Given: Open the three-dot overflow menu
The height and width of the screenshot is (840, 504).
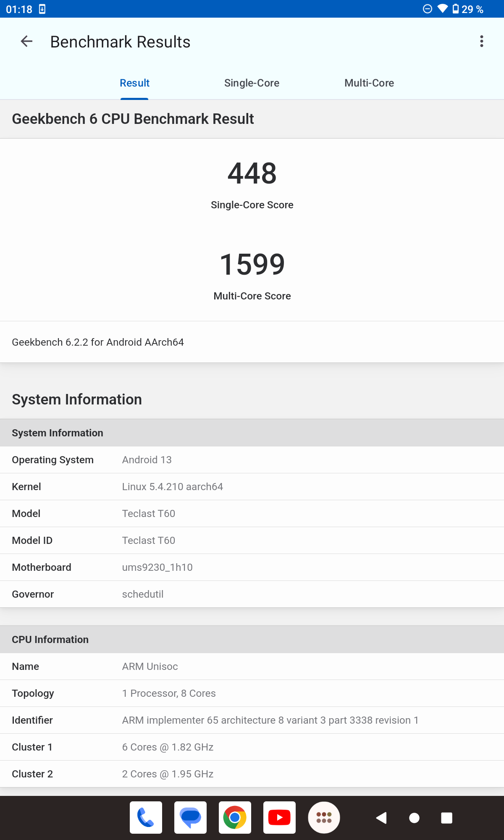Looking at the screenshot, I should coord(481,42).
